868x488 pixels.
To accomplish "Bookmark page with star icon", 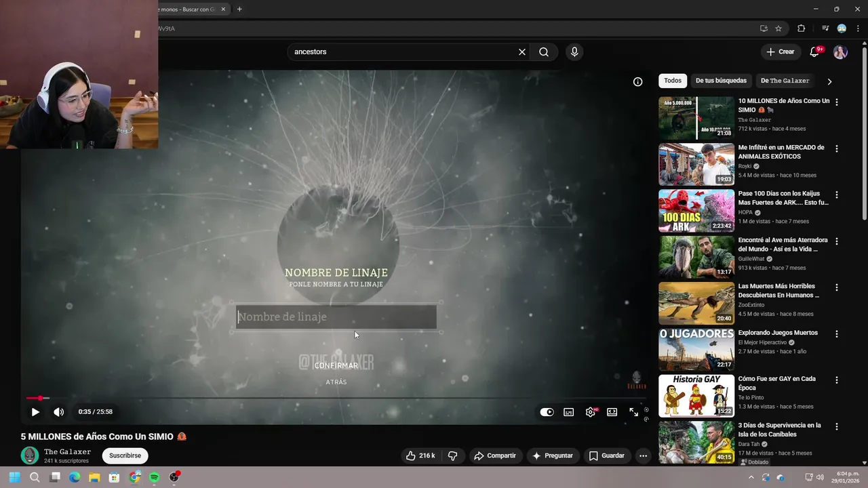I will coord(778,28).
